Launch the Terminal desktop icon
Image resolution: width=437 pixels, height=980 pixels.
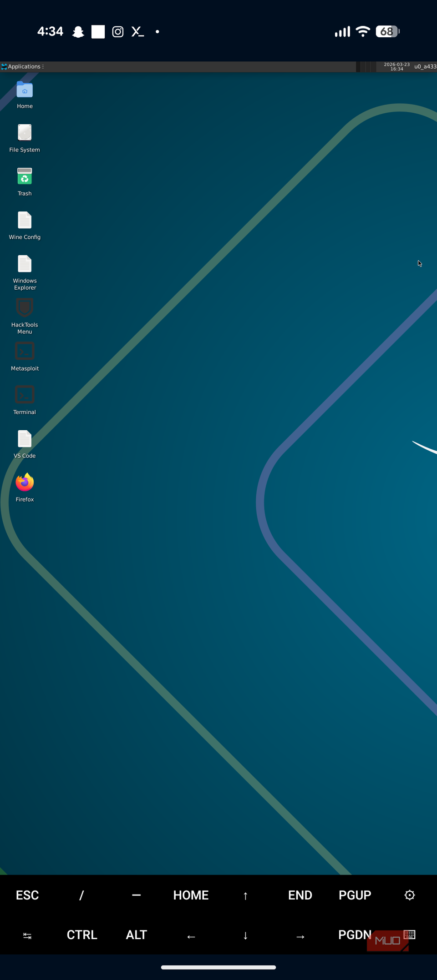pos(25,395)
